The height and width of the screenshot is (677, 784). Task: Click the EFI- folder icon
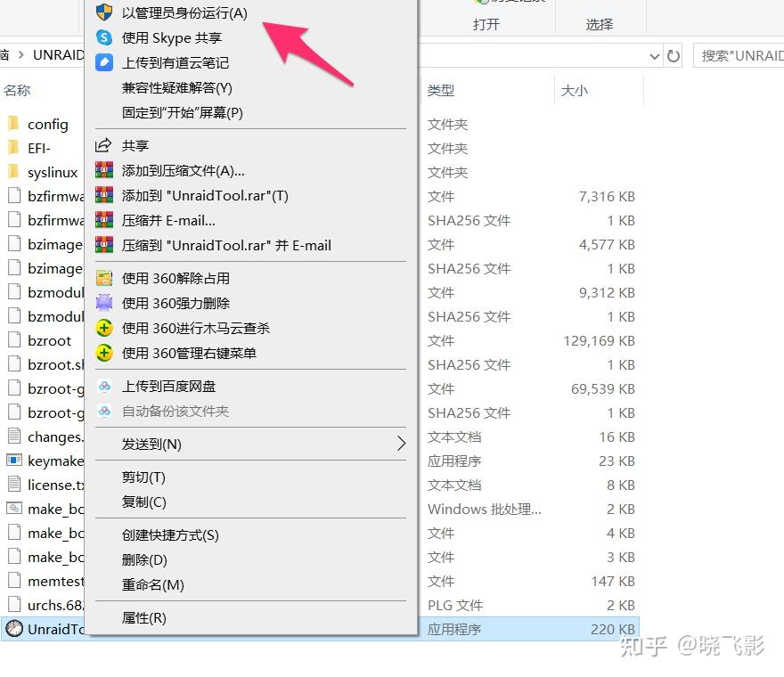(13, 148)
